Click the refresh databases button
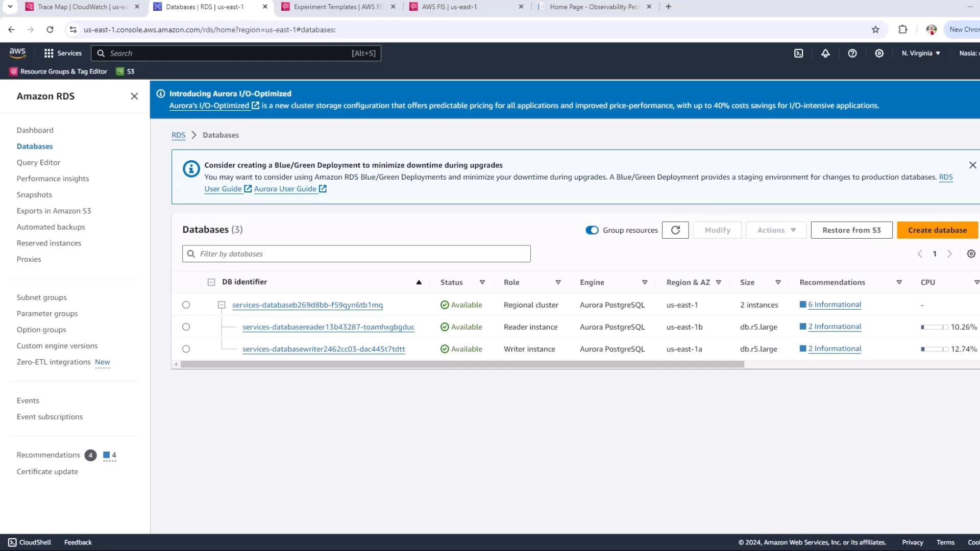Image resolution: width=980 pixels, height=551 pixels. click(675, 230)
